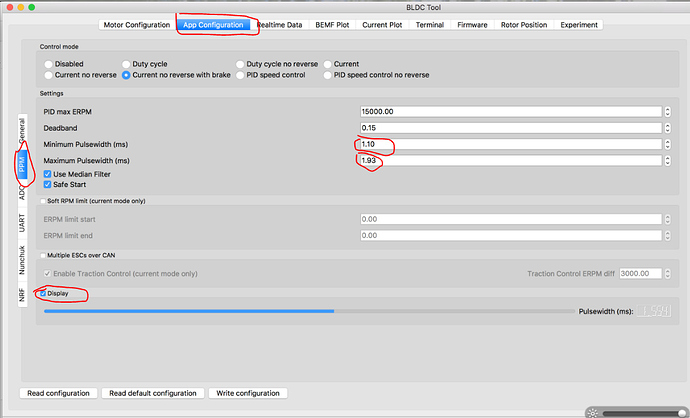Click the PID max ERPM stepper arrows

click(665, 111)
